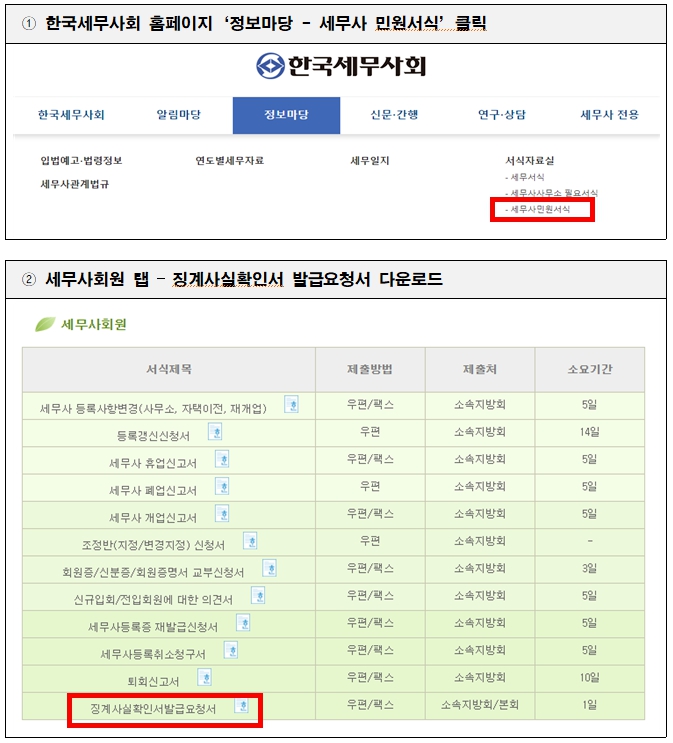Image resolution: width=673 pixels, height=743 pixels.
Task: Click the 세무사 개업신고서 form title
Action: tap(153, 517)
